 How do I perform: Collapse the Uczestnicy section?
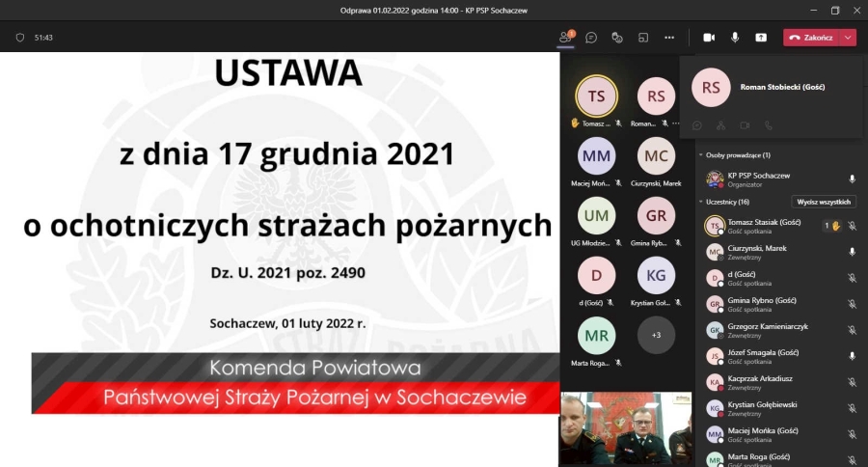coord(700,202)
